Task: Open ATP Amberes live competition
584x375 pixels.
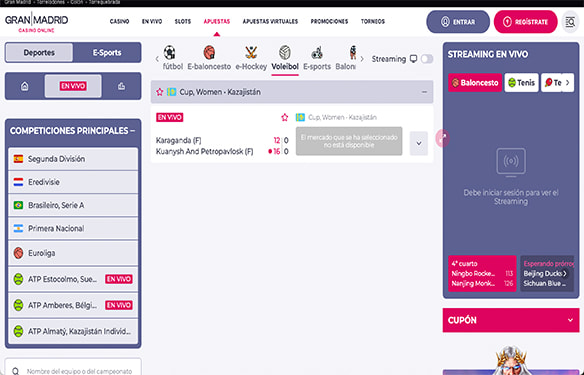Action: (x=73, y=305)
